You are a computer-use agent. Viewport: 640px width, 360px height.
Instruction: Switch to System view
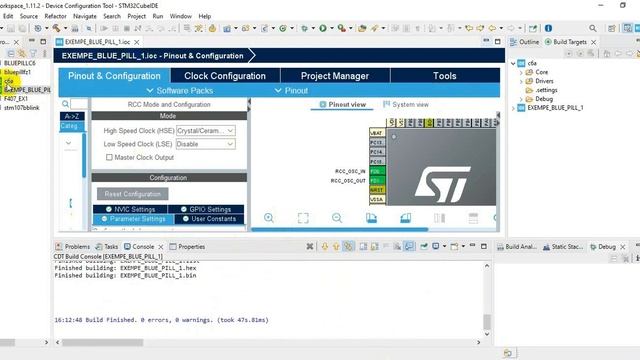[406, 104]
